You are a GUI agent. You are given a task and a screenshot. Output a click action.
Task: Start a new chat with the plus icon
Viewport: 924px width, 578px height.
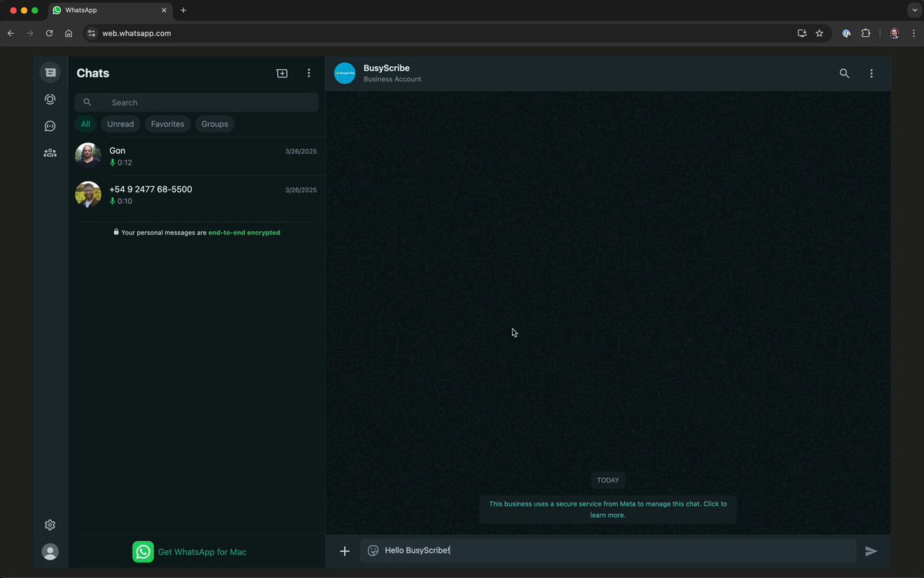point(282,73)
